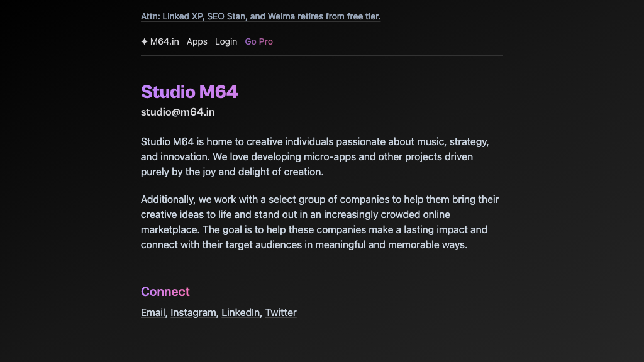Go to the Login page
Screen dimensions: 644x362
pyautogui.click(x=226, y=42)
